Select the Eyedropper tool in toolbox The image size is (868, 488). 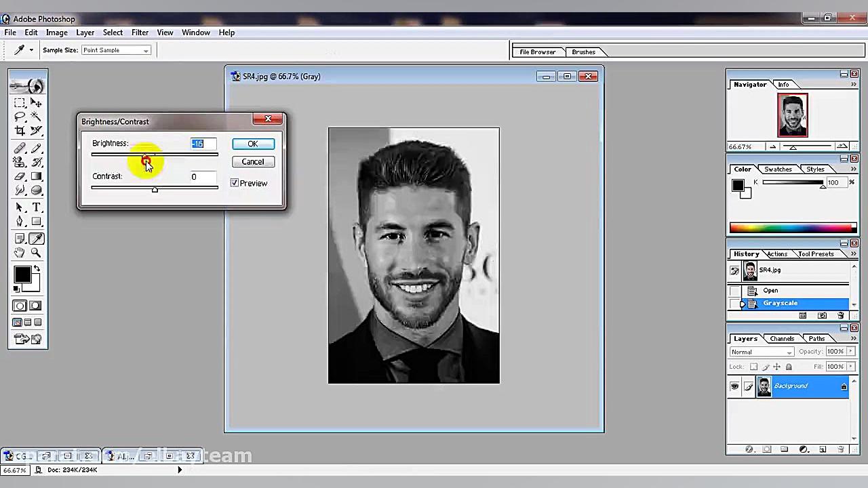click(36, 239)
